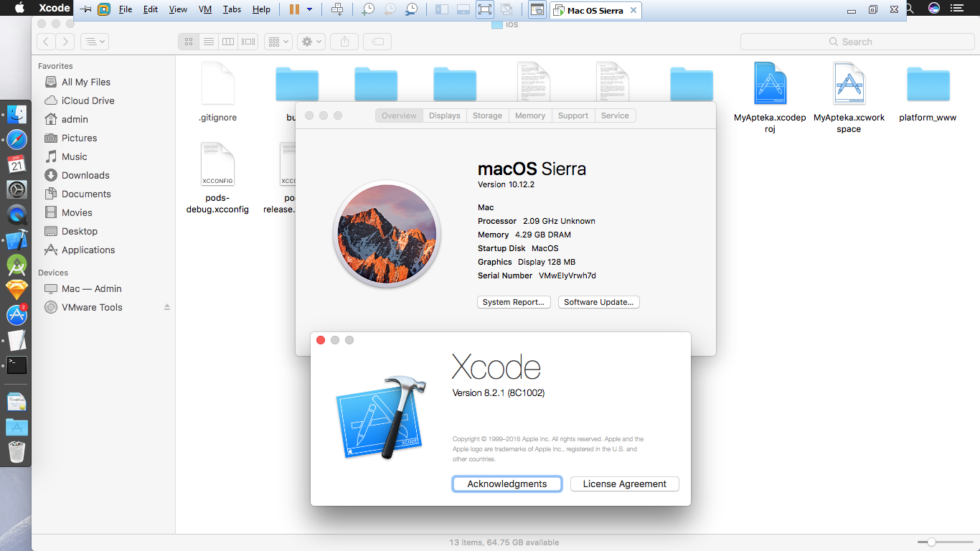
Task: Launch Sketch from the Dock
Action: pyautogui.click(x=17, y=290)
